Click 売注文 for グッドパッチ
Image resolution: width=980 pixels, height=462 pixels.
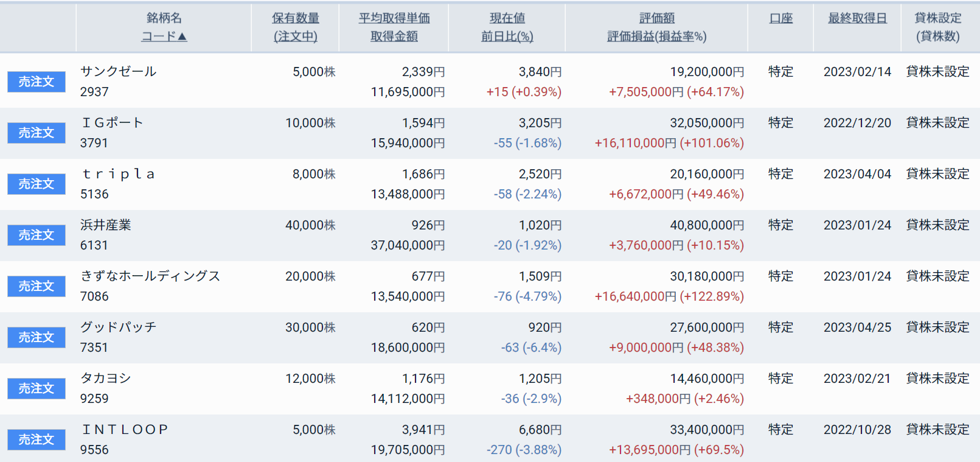tap(36, 337)
